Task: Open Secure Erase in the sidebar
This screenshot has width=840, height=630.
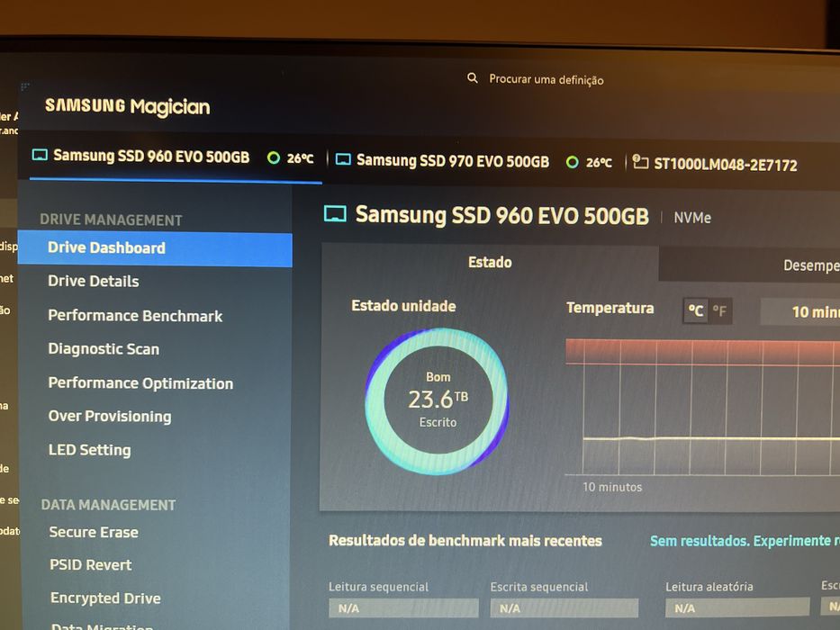Action: point(94,532)
